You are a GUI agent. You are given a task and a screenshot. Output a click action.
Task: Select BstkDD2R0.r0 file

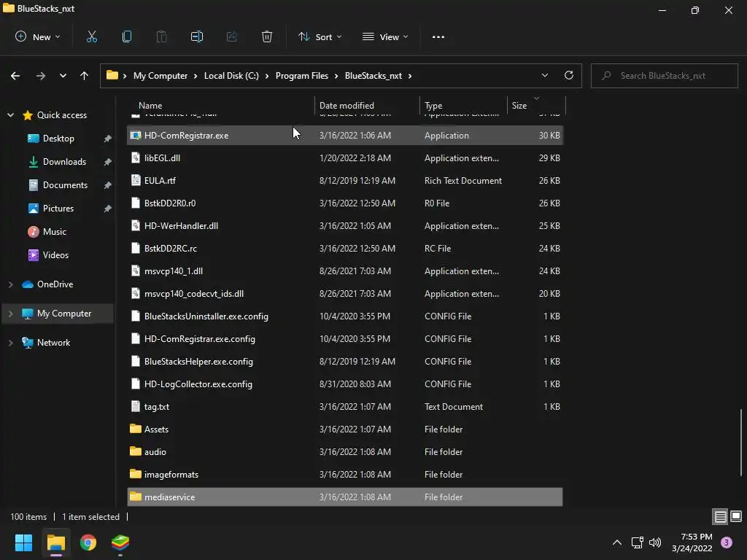pyautogui.click(x=345, y=203)
